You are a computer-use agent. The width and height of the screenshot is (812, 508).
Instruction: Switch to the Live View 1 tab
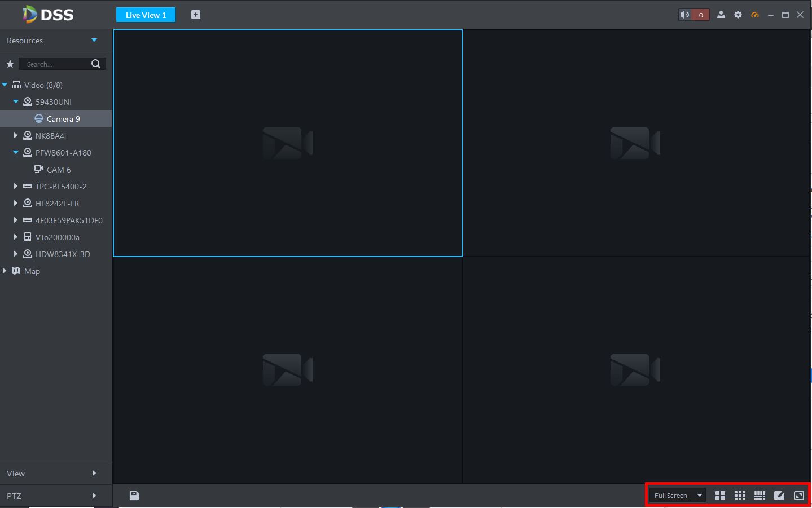pyautogui.click(x=146, y=15)
